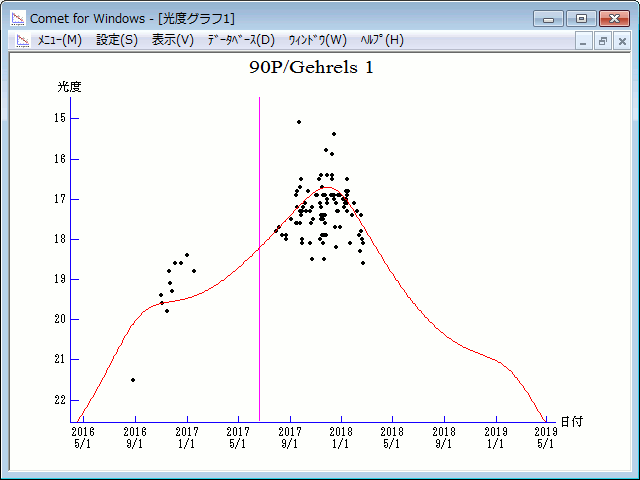Image resolution: width=640 pixels, height=480 pixels.
Task: Open the 設定(S) settings menu
Action: [117, 40]
